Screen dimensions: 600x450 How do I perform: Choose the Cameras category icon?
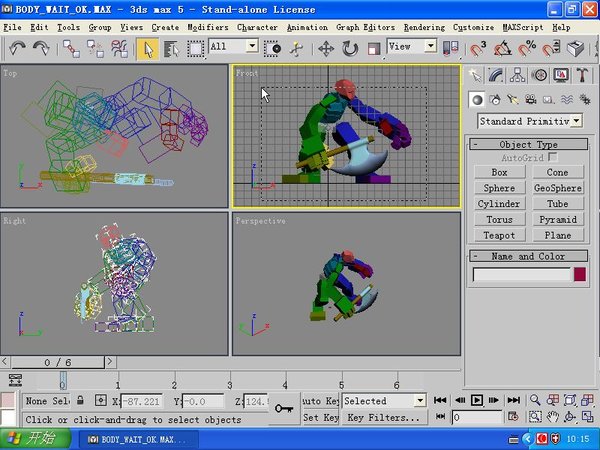point(528,99)
